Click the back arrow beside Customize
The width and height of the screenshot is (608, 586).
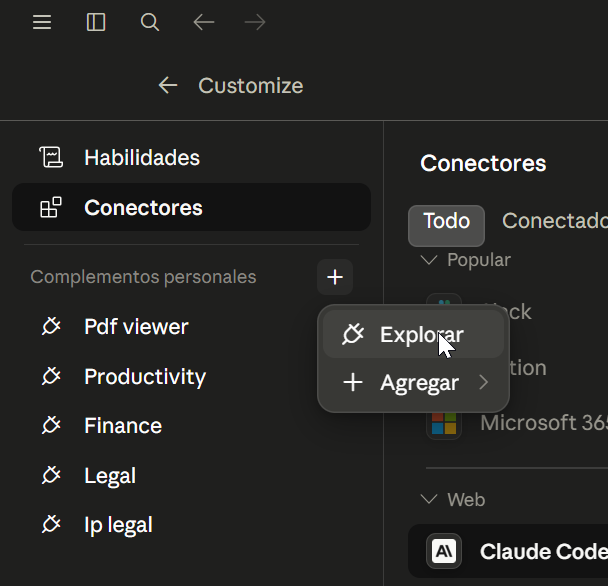(x=168, y=85)
